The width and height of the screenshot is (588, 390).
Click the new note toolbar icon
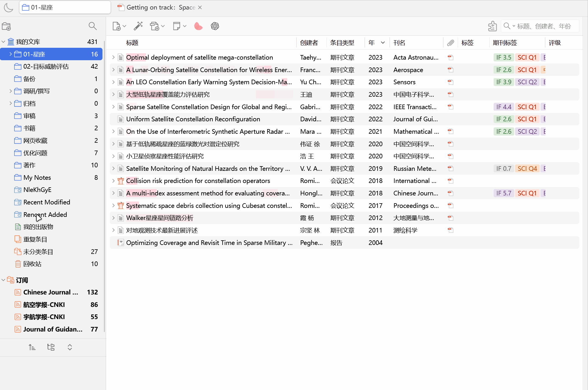pos(176,26)
